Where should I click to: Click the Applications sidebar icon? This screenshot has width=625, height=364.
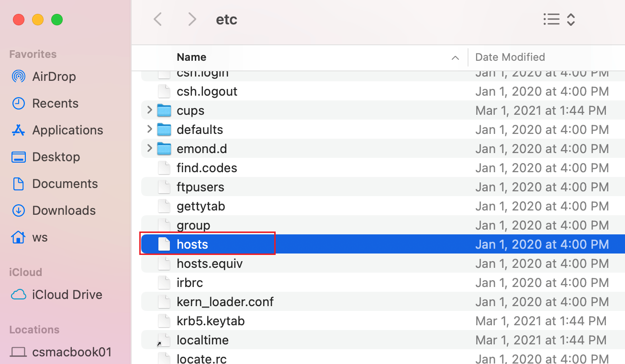(x=18, y=130)
